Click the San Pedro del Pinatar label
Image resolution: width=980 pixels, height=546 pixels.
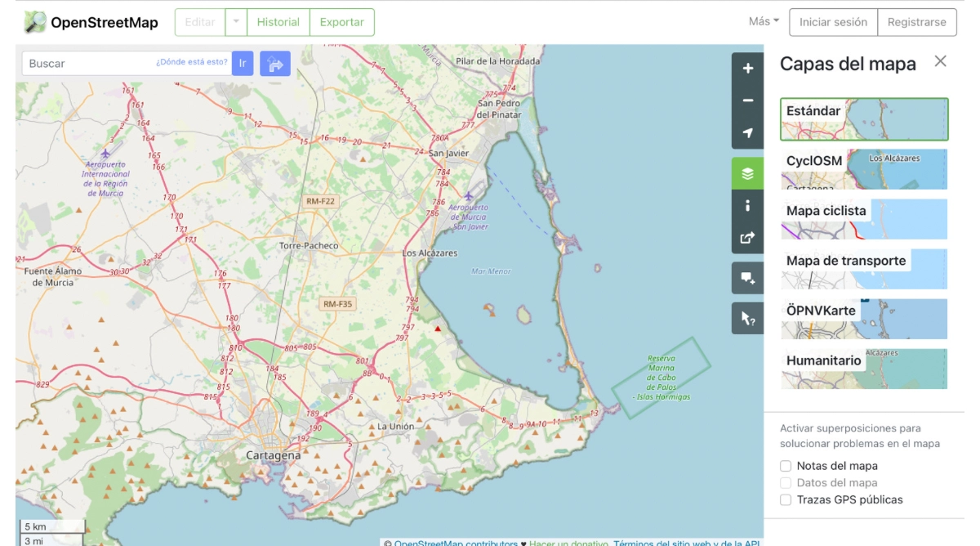[x=499, y=109]
